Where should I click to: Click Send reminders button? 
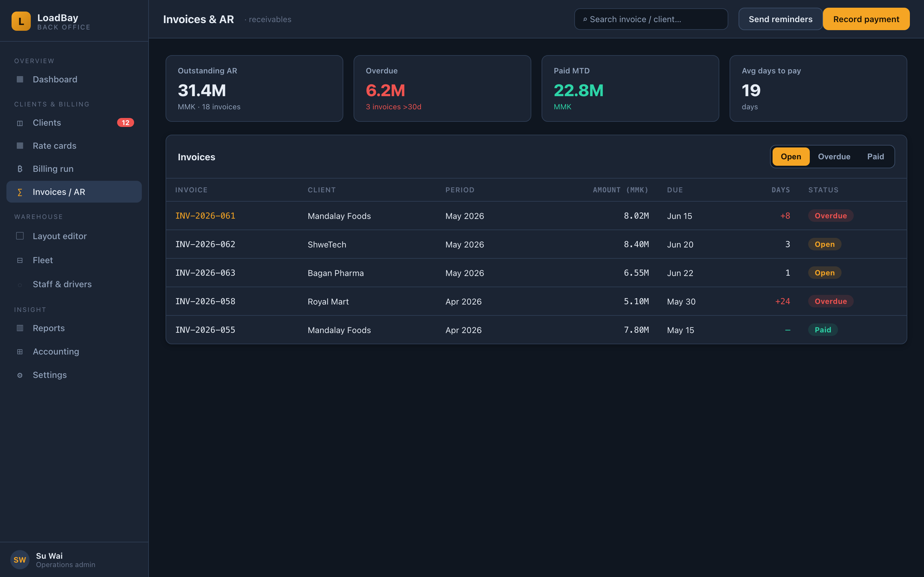click(781, 19)
